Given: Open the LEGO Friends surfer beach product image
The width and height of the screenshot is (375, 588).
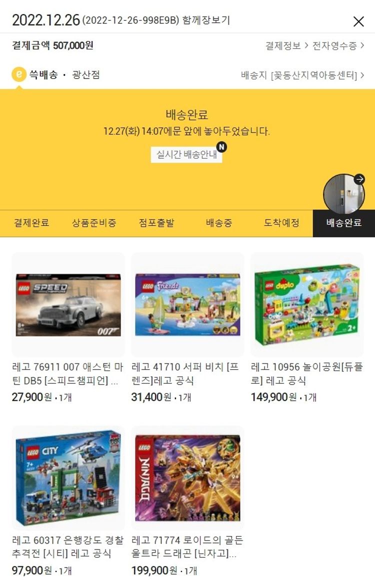Looking at the screenshot, I should pyautogui.click(x=187, y=304).
